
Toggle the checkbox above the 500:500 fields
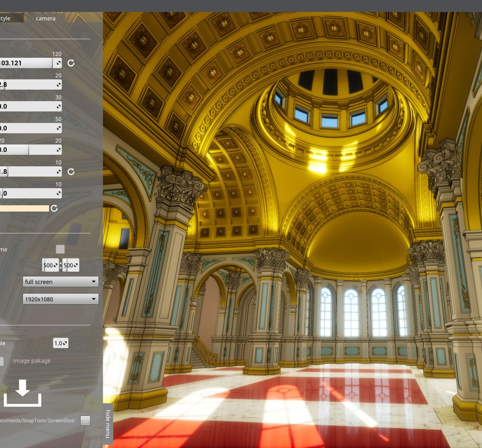[x=60, y=249]
